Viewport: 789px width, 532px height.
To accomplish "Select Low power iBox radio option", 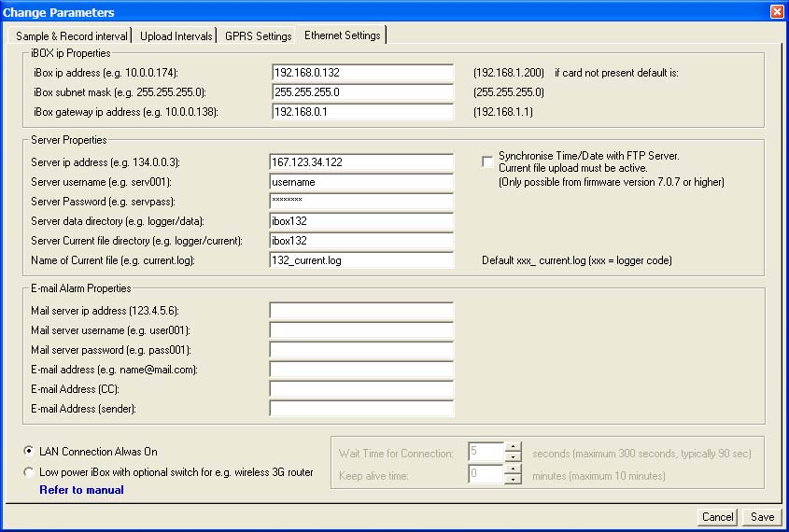I will [30, 472].
